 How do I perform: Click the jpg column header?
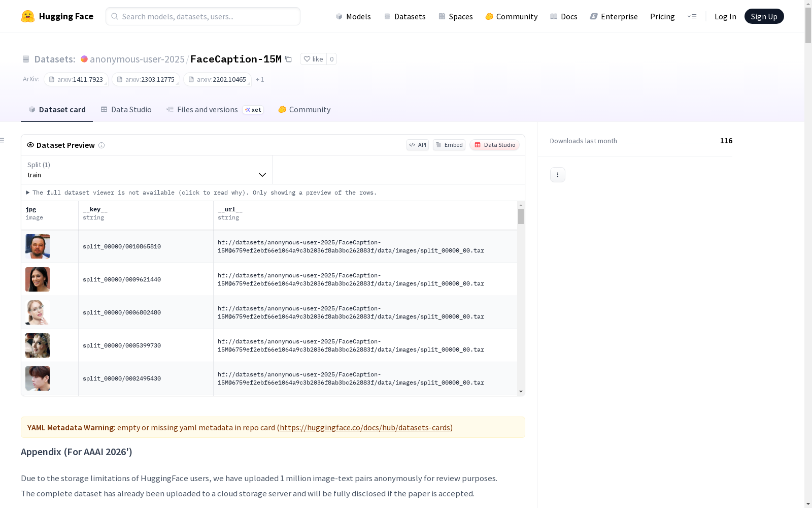click(50, 215)
